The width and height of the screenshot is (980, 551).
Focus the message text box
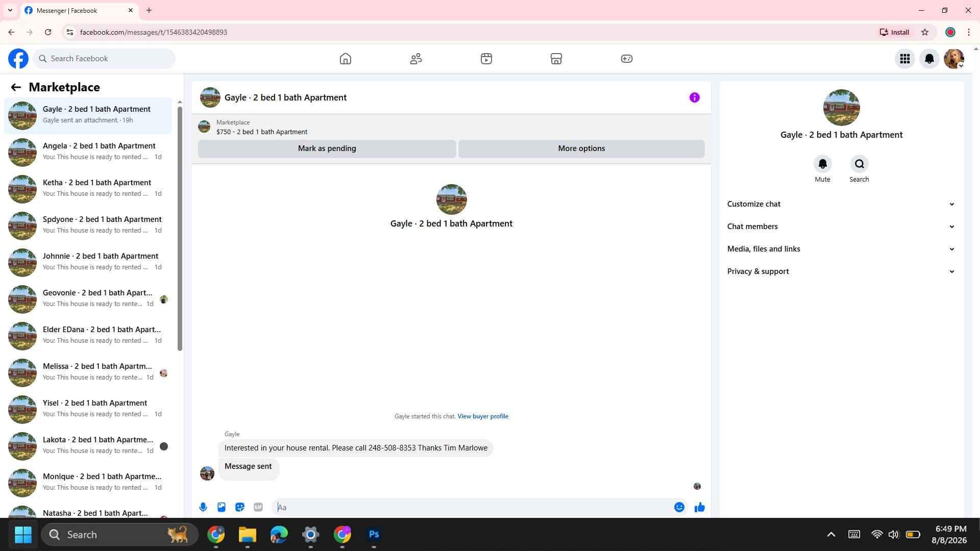pos(473,507)
